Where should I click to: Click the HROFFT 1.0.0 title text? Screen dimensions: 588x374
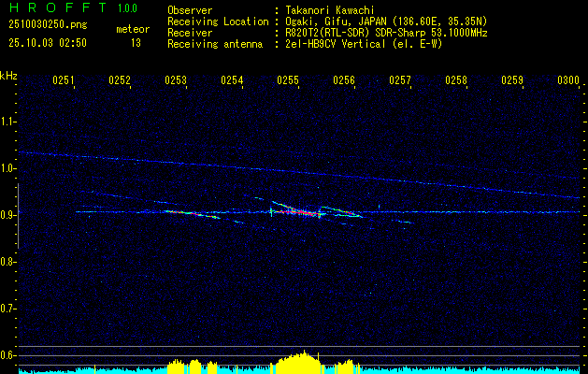point(73,7)
